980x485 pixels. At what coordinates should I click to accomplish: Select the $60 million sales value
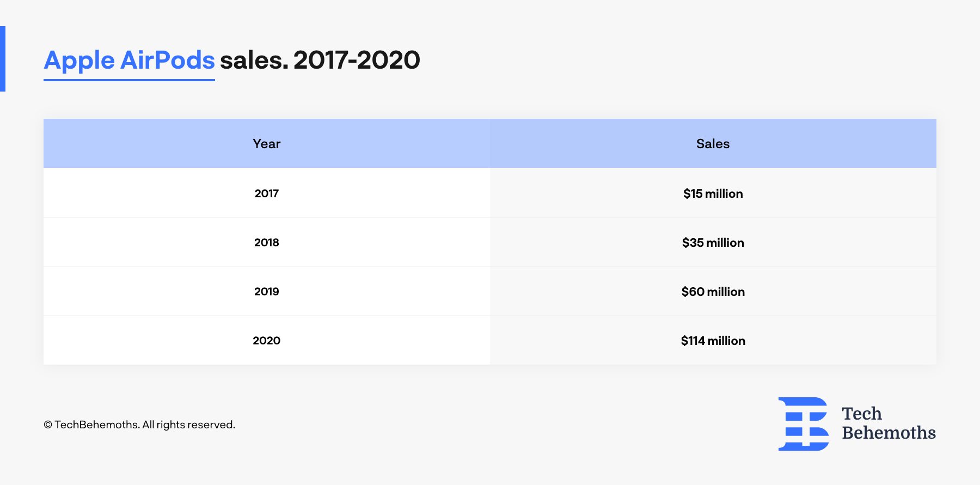click(x=713, y=292)
